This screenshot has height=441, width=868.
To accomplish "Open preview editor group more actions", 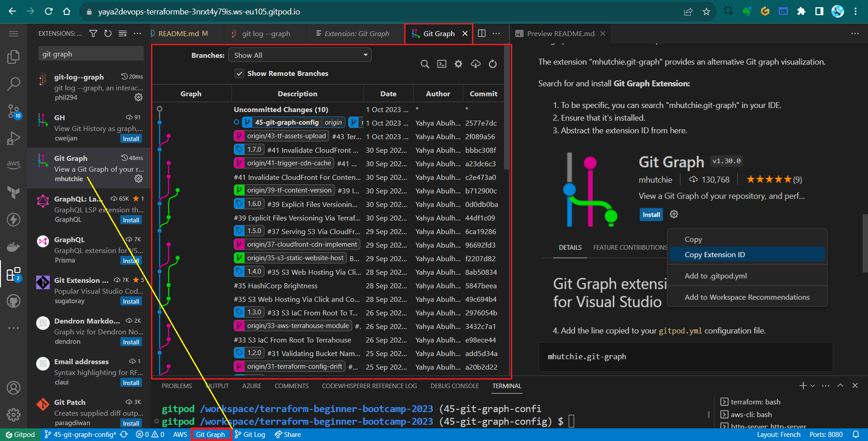I will tap(855, 33).
